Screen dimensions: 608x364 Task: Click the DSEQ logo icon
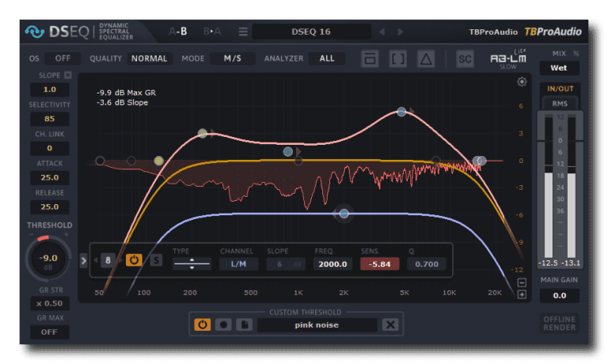35,32
